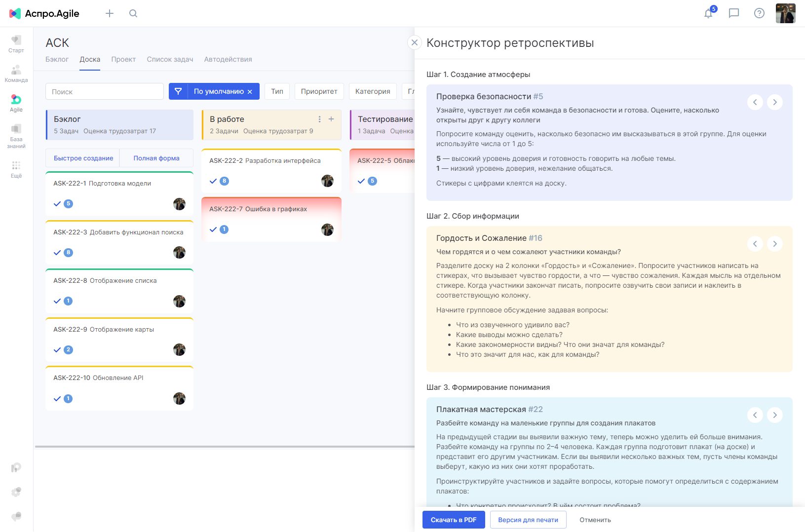Remove the По умолчанию filter via its X
The height and width of the screenshot is (532, 805).
pyautogui.click(x=251, y=91)
